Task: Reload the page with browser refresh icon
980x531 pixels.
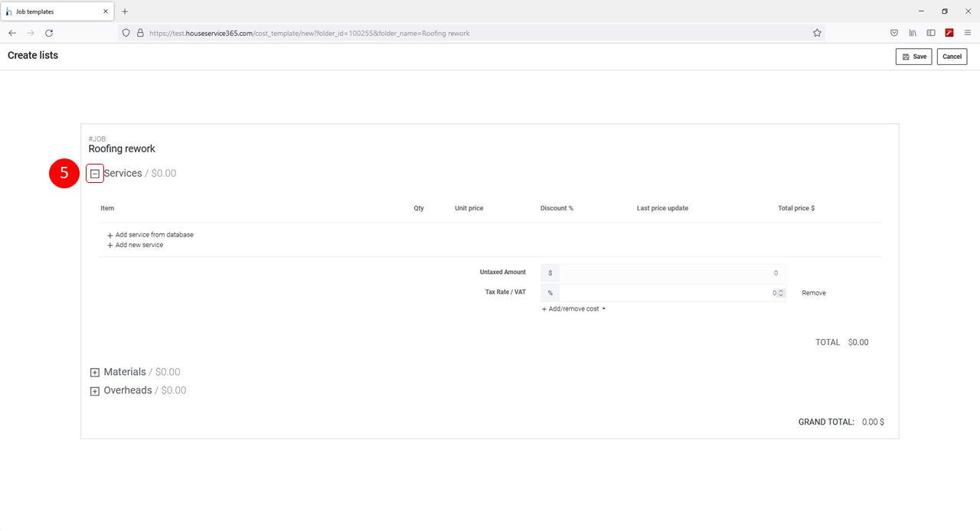Action: click(x=49, y=33)
